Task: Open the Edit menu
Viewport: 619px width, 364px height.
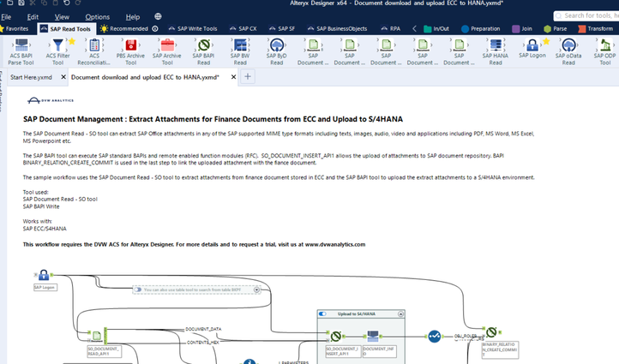Action: coord(33,17)
